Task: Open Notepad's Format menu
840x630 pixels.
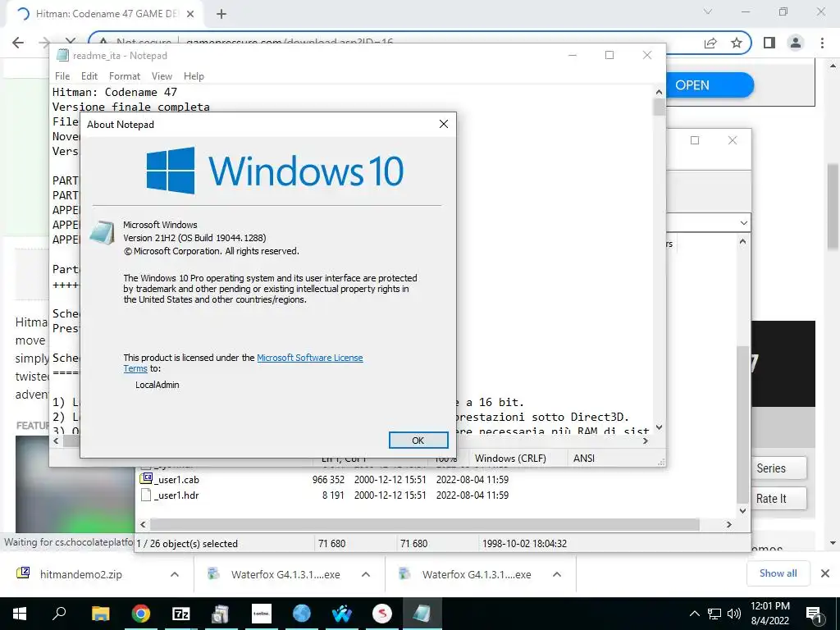Action: pos(125,76)
